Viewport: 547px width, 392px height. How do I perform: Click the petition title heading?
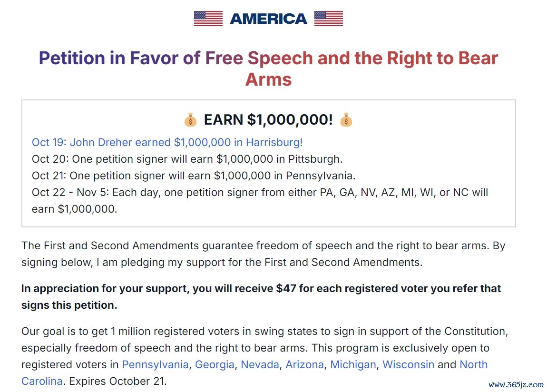coord(268,69)
